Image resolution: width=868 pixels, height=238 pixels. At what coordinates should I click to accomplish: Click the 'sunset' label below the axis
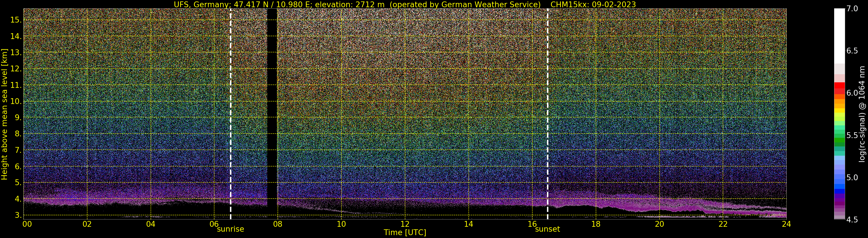tap(548, 229)
